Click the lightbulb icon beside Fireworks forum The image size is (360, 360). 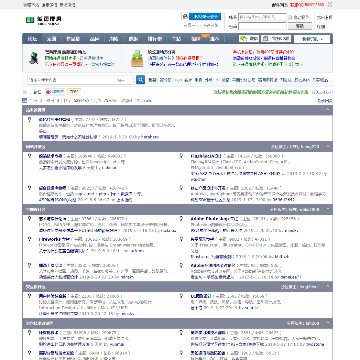point(30,239)
